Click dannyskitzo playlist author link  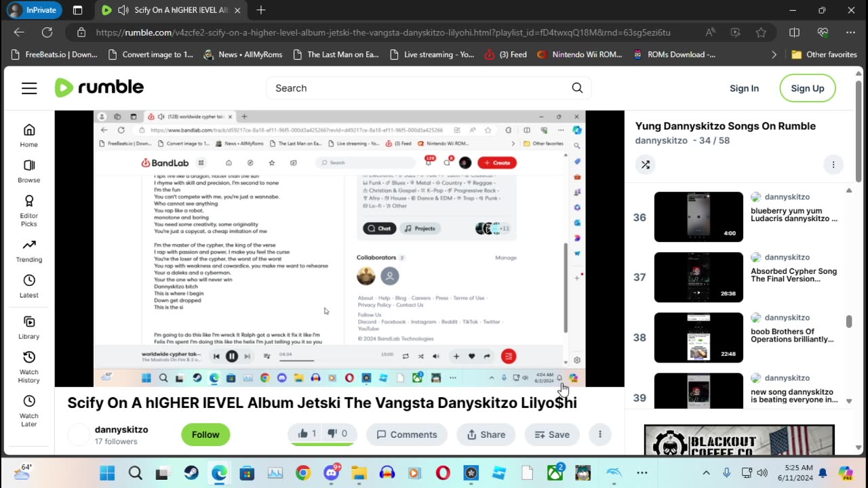pyautogui.click(x=661, y=140)
